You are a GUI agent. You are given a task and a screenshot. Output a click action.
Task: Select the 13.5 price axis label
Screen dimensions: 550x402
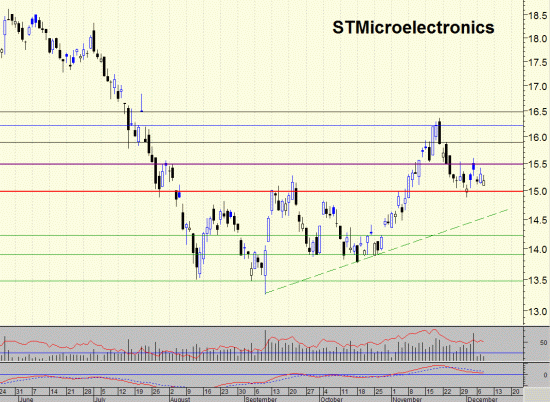click(538, 280)
